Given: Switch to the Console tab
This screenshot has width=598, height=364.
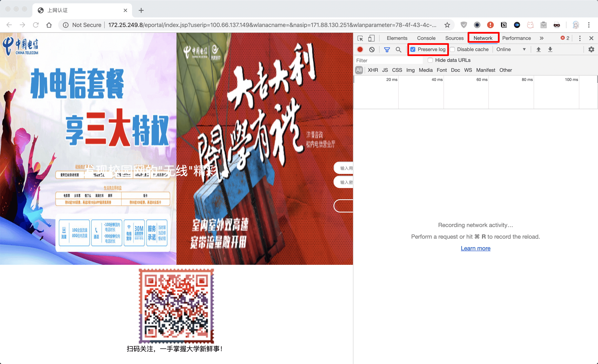Looking at the screenshot, I should [x=426, y=38].
